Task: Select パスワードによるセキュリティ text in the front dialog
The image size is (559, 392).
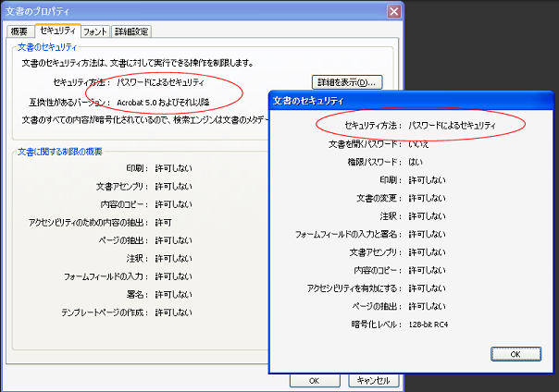Action: [x=452, y=124]
